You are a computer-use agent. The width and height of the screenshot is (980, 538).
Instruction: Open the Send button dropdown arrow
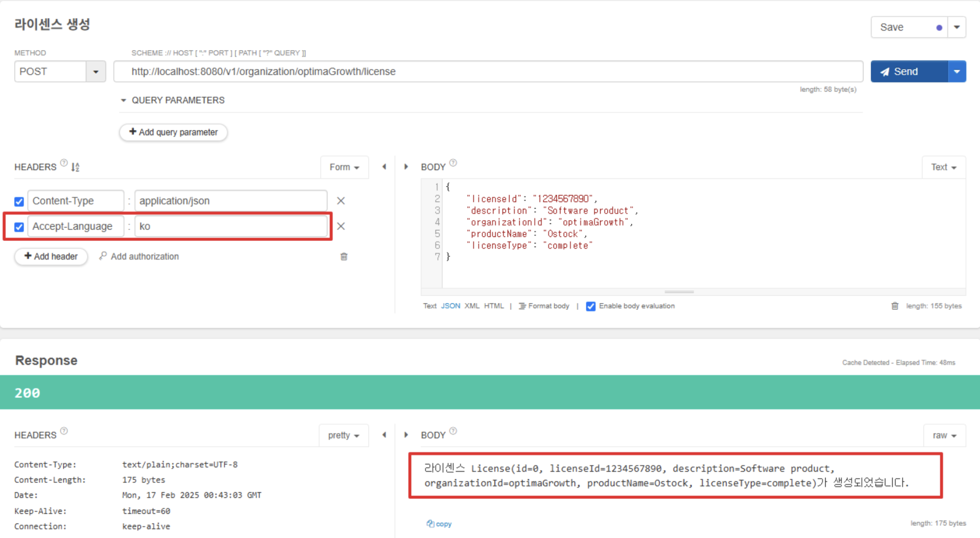(x=957, y=72)
